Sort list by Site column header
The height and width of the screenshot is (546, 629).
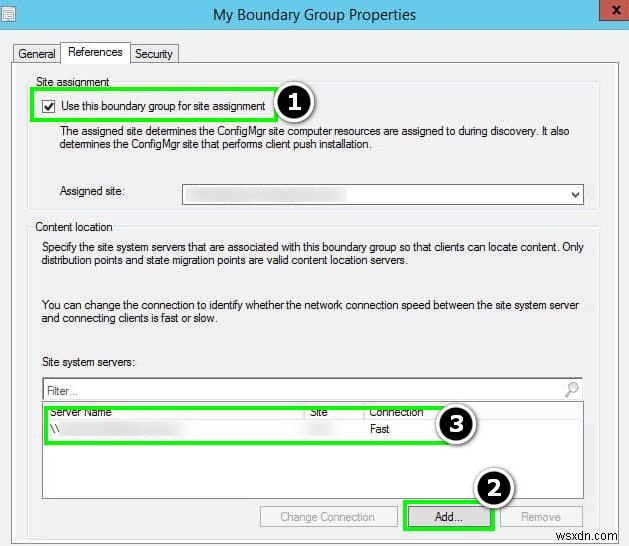(x=334, y=412)
